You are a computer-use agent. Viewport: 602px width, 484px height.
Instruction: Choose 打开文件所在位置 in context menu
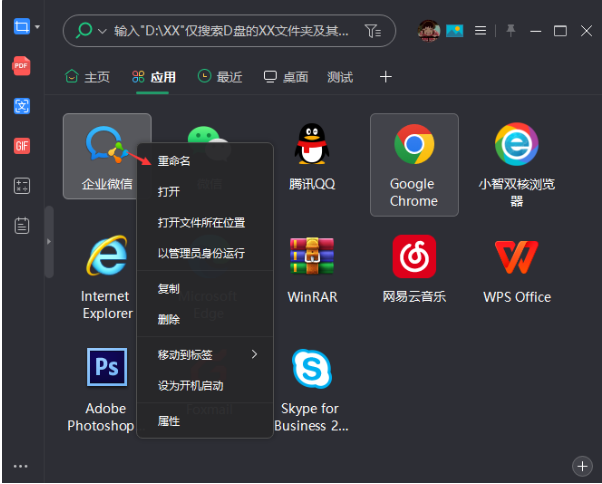tap(205, 223)
